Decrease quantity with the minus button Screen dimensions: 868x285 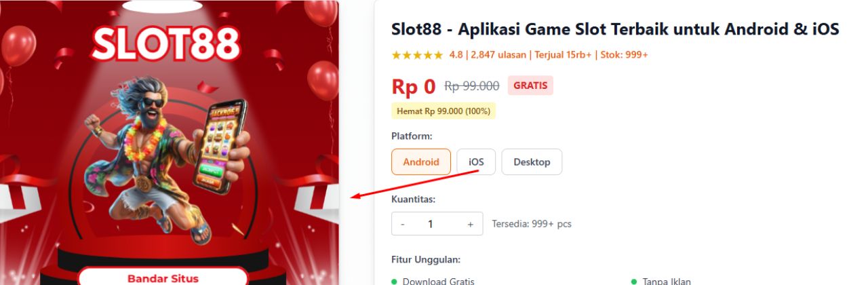pos(403,224)
